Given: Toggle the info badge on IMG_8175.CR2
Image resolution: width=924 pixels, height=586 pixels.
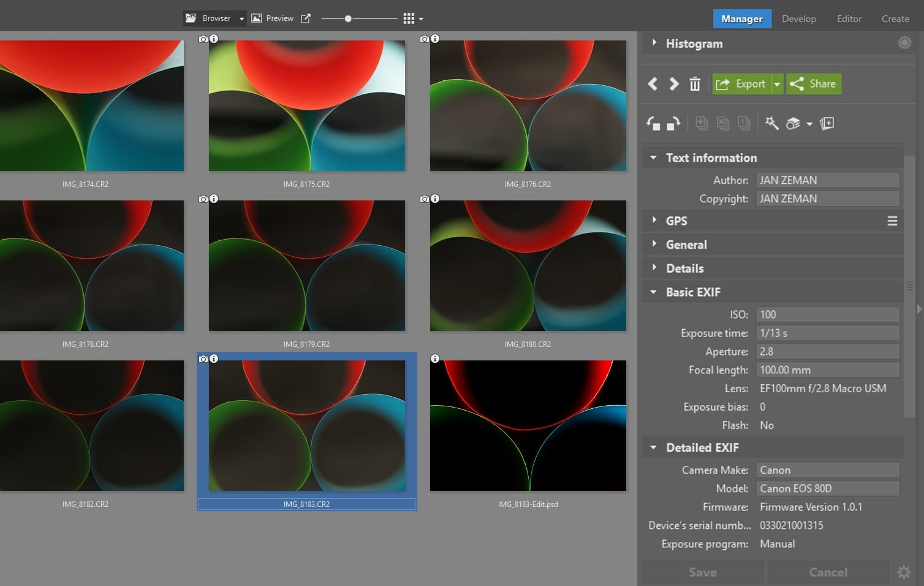Looking at the screenshot, I should [x=214, y=38].
